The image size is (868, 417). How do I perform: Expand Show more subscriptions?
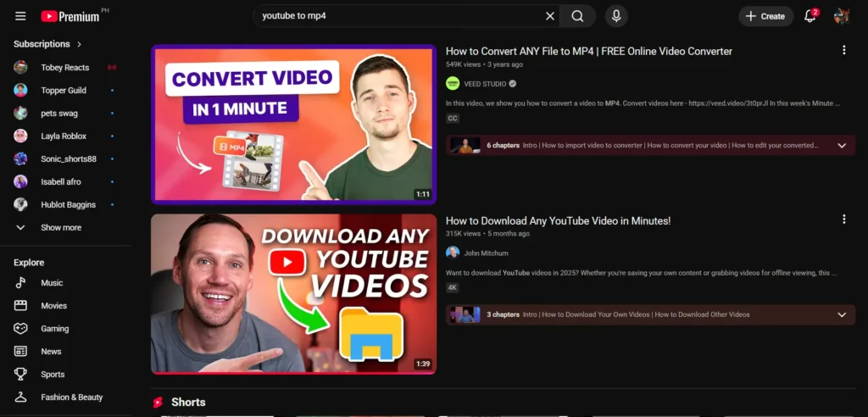point(61,228)
